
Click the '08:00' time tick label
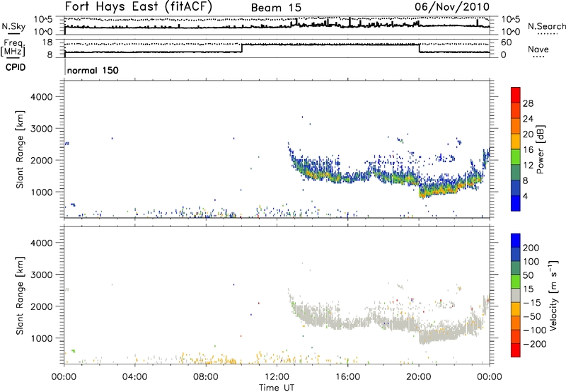(x=206, y=377)
